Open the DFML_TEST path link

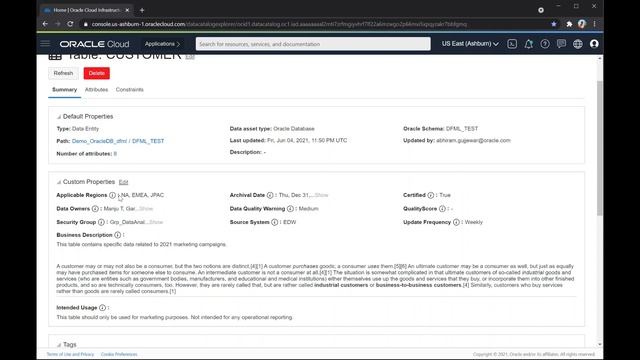[x=148, y=141]
